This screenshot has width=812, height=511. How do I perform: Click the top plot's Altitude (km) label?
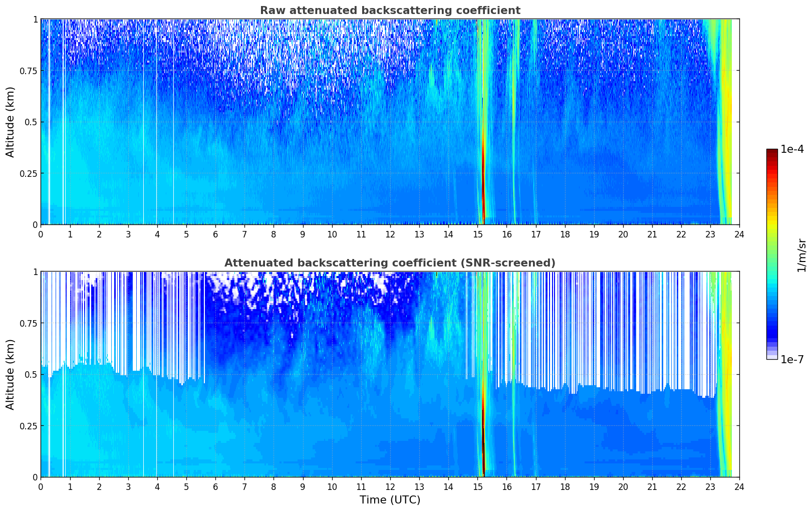[x=11, y=122]
